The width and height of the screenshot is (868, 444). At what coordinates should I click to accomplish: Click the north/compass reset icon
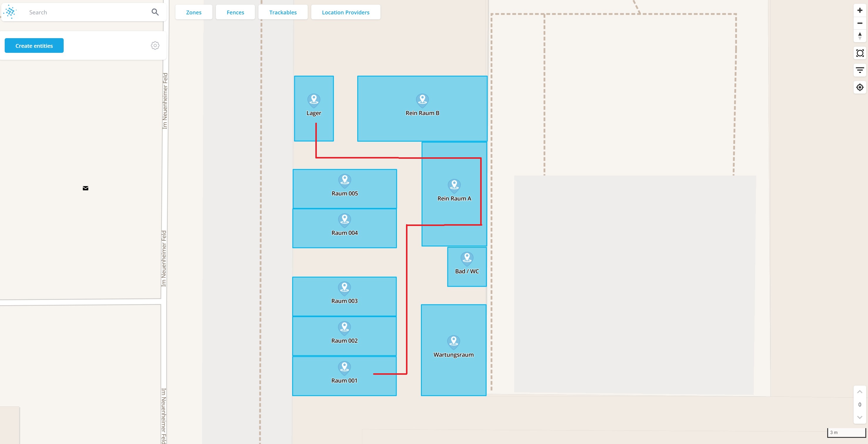(x=859, y=35)
